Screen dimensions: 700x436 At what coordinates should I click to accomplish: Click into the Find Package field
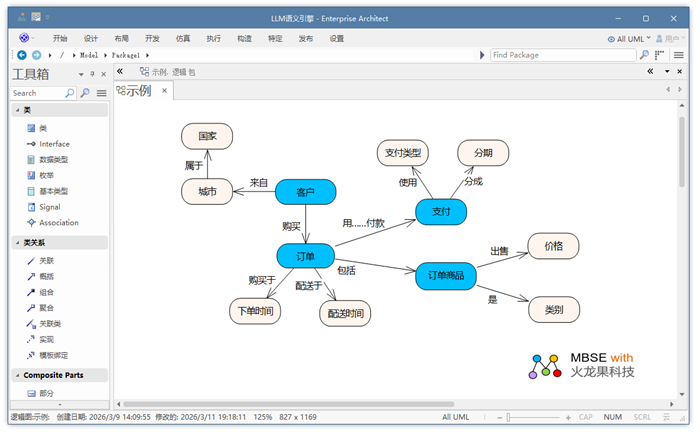click(562, 55)
